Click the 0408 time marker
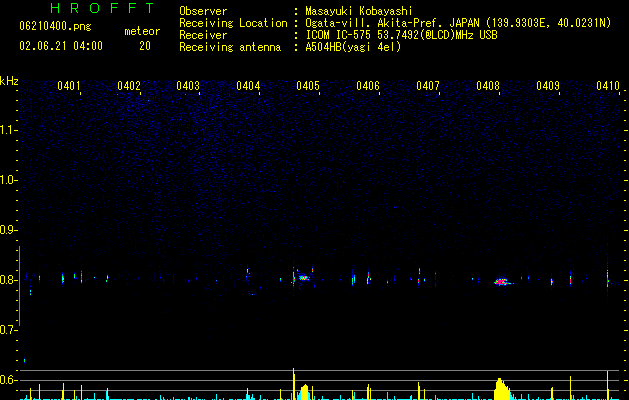Screen dimensions: 629x400 (x=488, y=86)
